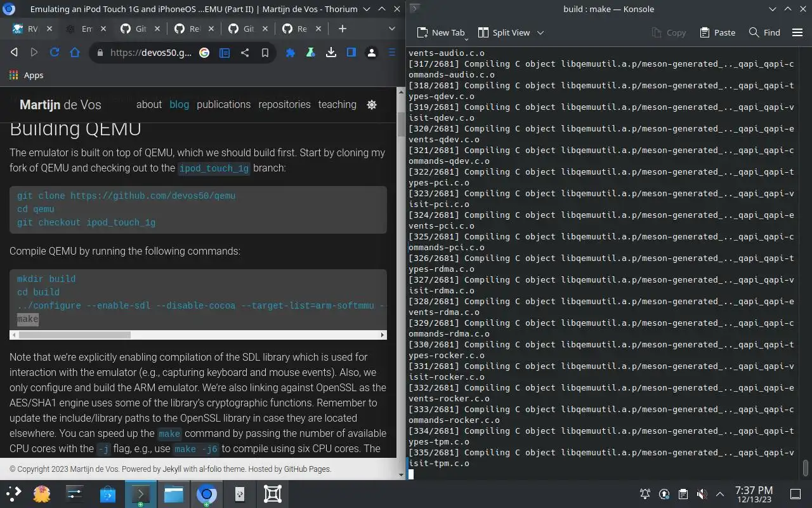This screenshot has height=508, width=812.
Task: Click Paste in Konsole toolbar
Action: pos(717,32)
